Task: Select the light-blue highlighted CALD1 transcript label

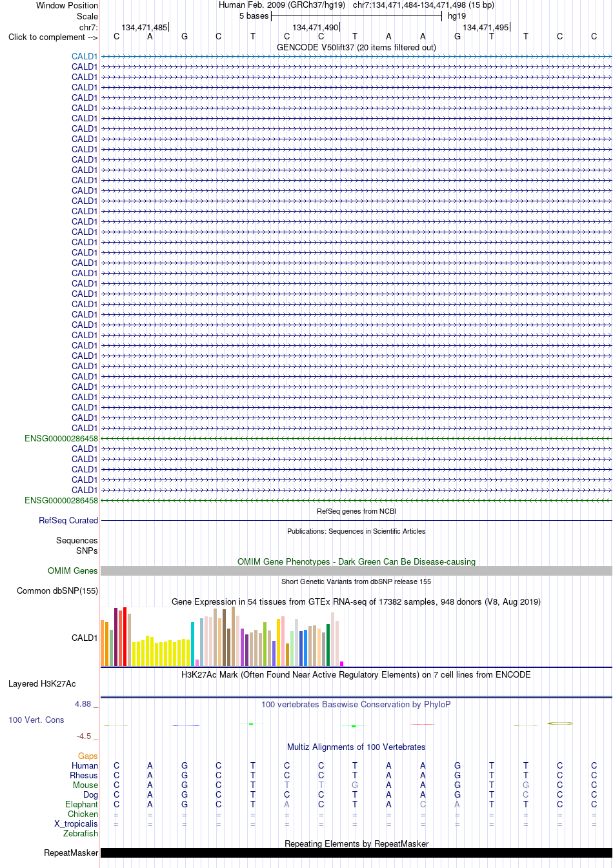Action: 85,57
